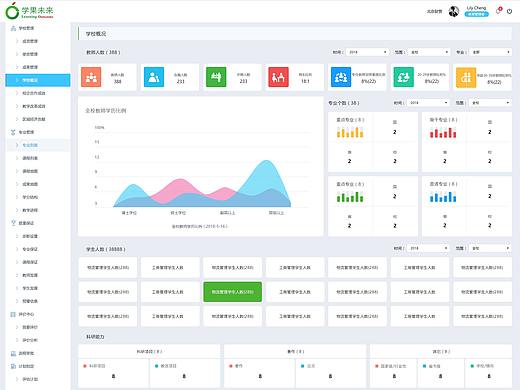Open 专业保证 under 质量保证 in sidebar
Screen dimensions: 520x390
tap(30, 249)
